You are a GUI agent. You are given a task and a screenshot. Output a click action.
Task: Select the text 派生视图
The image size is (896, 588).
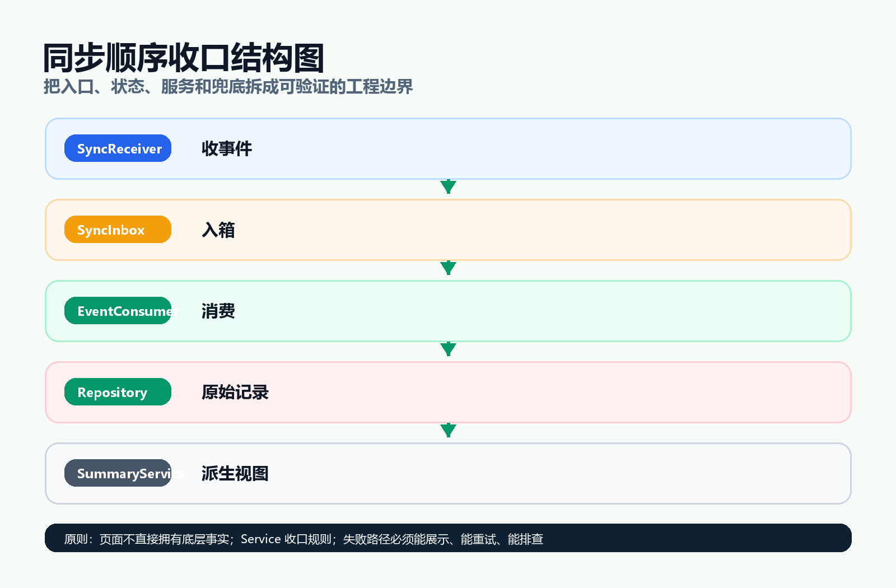[x=235, y=474]
